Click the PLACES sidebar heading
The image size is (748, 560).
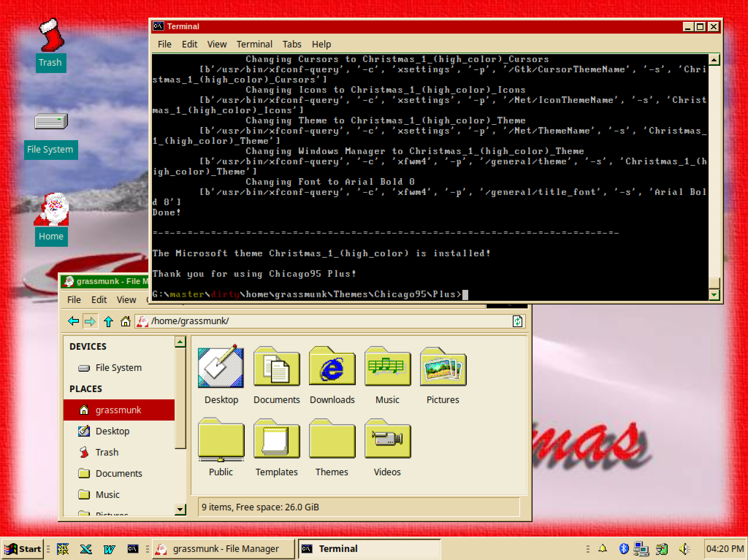pyautogui.click(x=86, y=389)
